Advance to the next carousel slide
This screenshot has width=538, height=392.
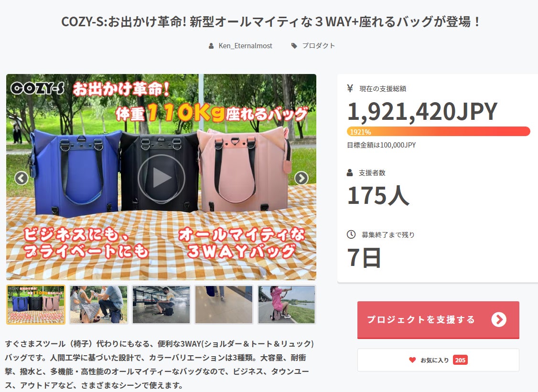pos(301,178)
